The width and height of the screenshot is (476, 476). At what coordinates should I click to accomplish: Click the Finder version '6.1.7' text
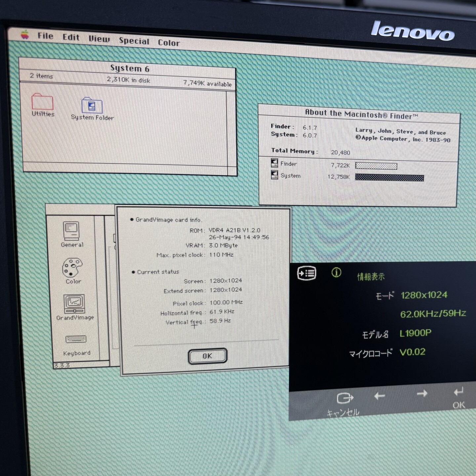[x=310, y=127]
